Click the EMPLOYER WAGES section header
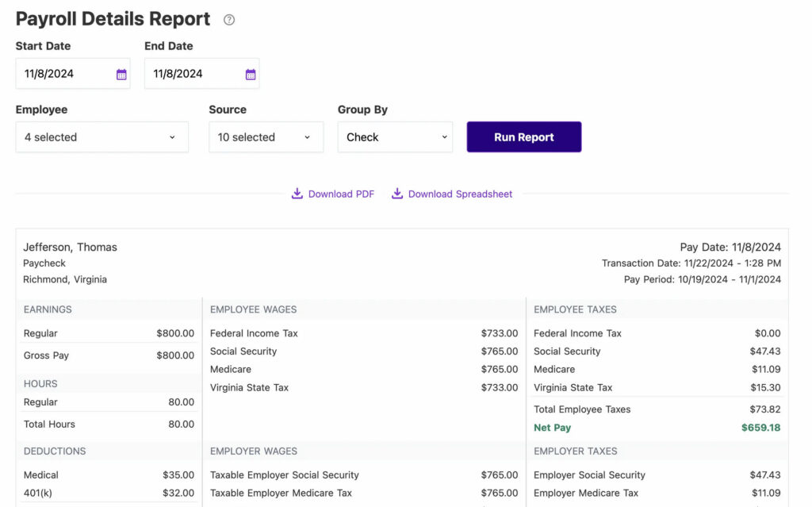Screen dimensions: 812x507 click(253, 451)
